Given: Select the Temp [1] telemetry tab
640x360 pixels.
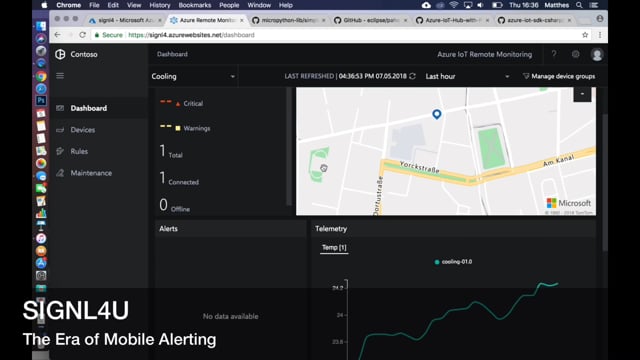Looking at the screenshot, I should (334, 247).
